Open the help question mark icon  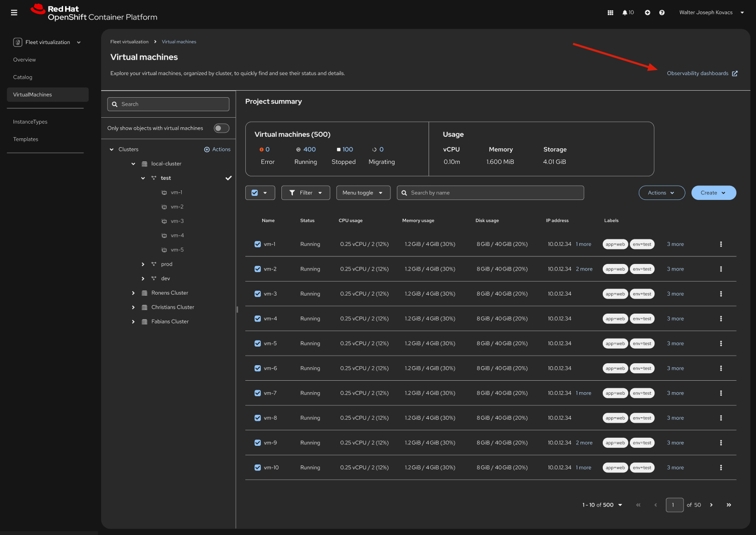[x=662, y=13]
